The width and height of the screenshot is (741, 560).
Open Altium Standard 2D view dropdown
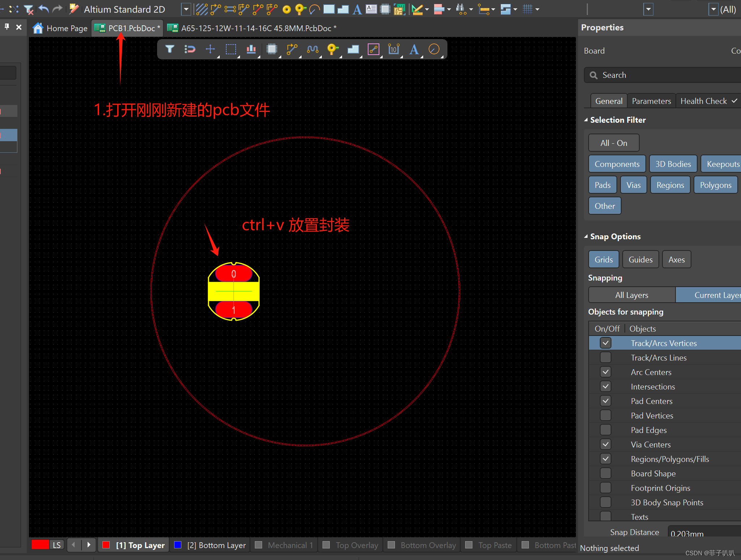point(186,9)
